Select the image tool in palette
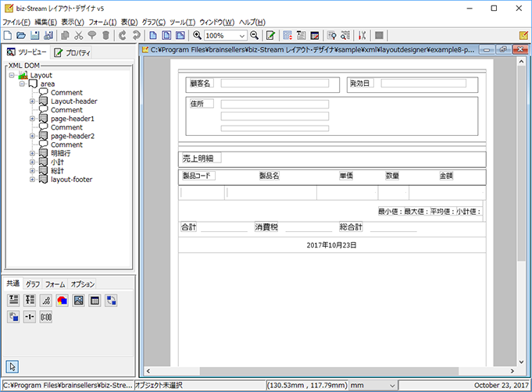 click(78, 301)
